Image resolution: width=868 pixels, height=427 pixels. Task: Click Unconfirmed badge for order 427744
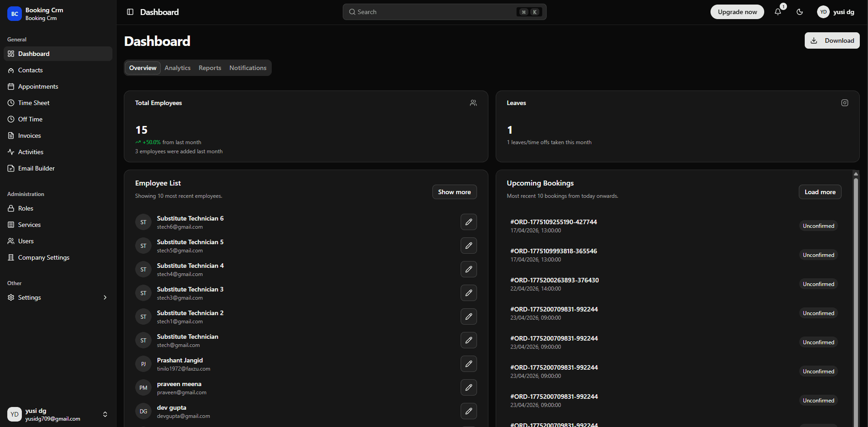click(x=818, y=226)
